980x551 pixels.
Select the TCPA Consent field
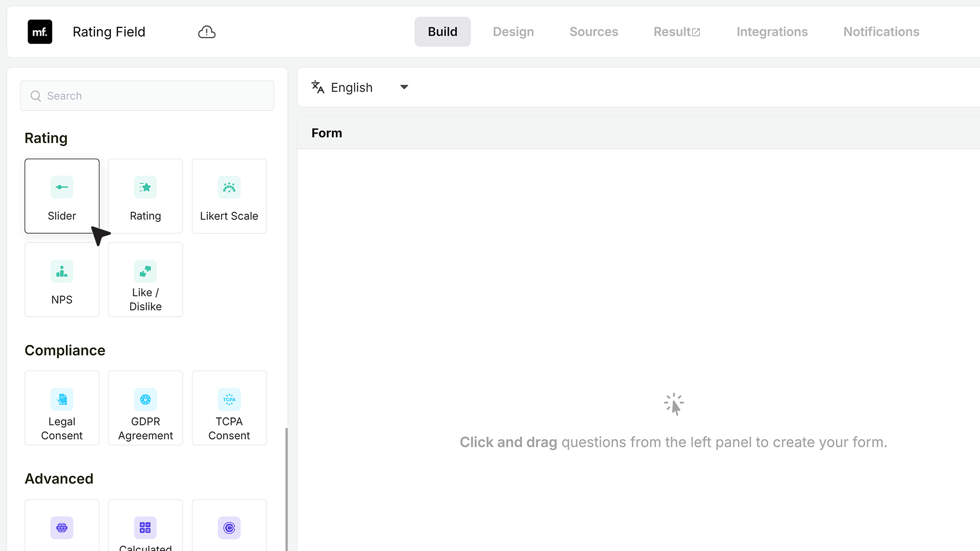click(x=229, y=408)
